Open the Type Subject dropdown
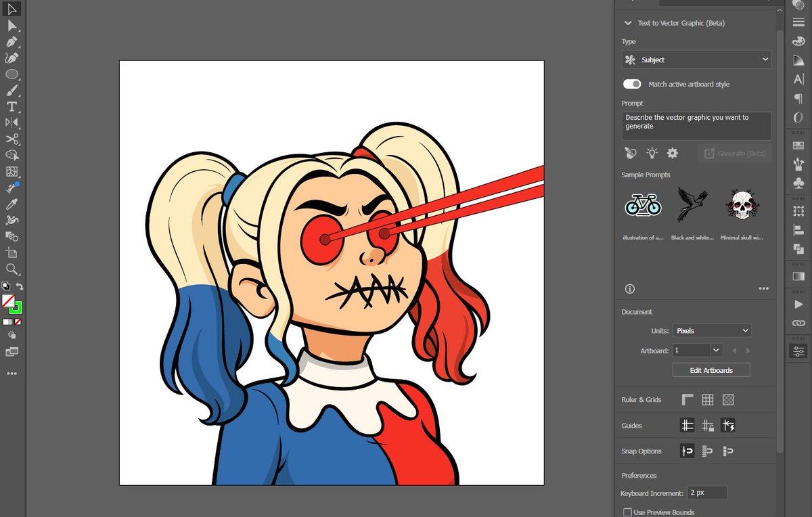 (696, 60)
